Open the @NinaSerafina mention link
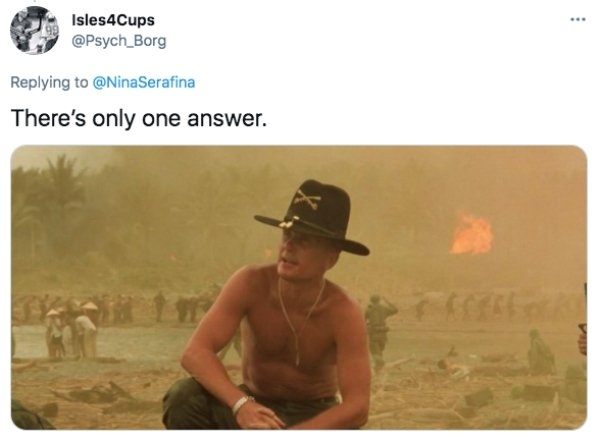This screenshot has height=442, width=600. tap(144, 82)
